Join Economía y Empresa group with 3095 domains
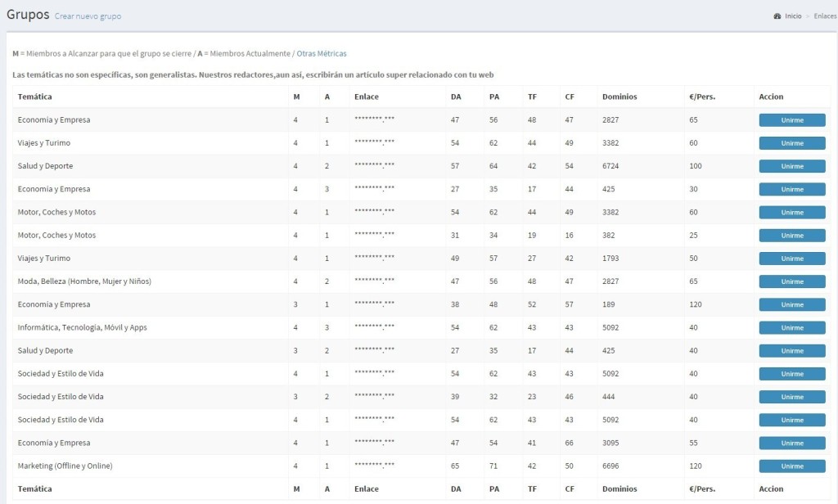Viewport: 838px width, 504px height. pyautogui.click(x=792, y=443)
